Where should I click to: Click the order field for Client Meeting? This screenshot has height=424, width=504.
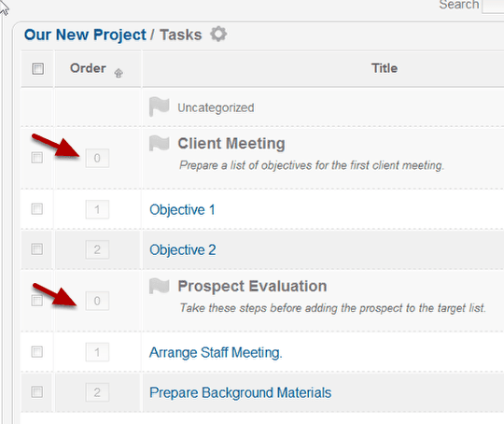[x=97, y=158]
